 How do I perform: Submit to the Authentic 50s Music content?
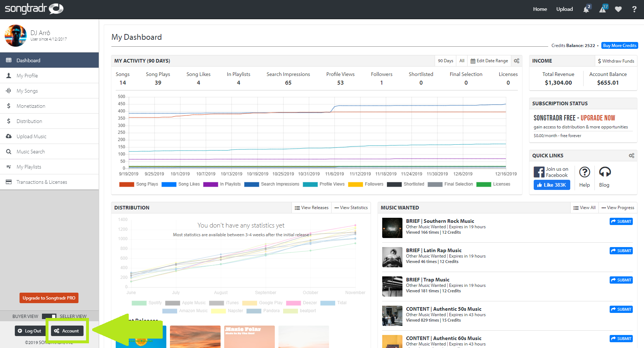pos(621,309)
